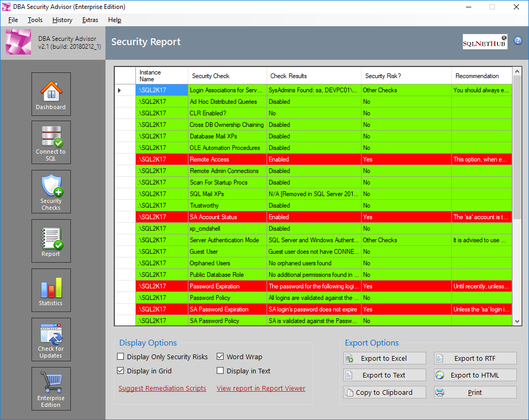Click the blue help question mark icon
Viewport: 529px width, 420px height.
coord(518,40)
